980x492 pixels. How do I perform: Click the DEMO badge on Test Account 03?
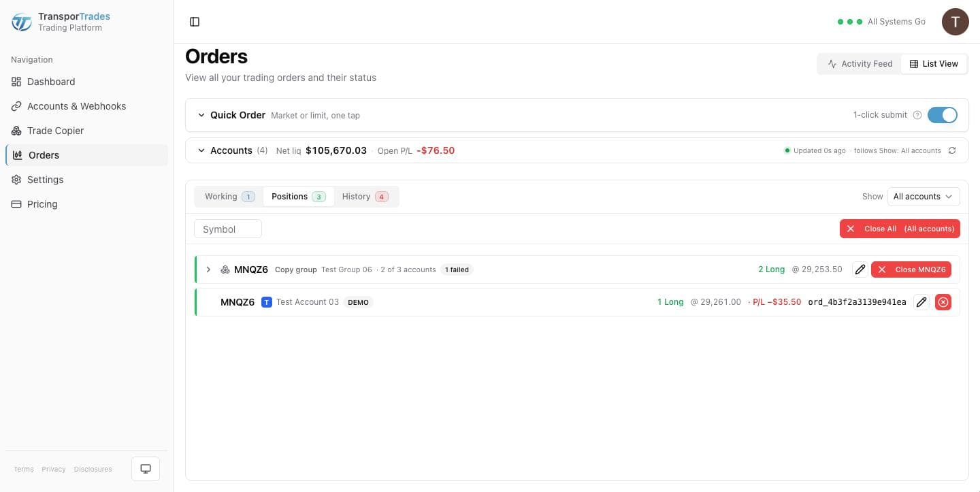pyautogui.click(x=358, y=302)
